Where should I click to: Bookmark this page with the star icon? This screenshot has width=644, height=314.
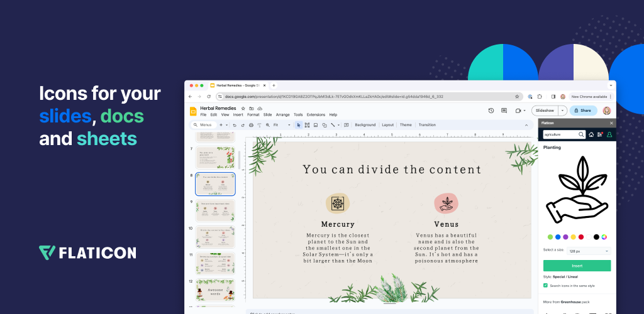tap(517, 97)
